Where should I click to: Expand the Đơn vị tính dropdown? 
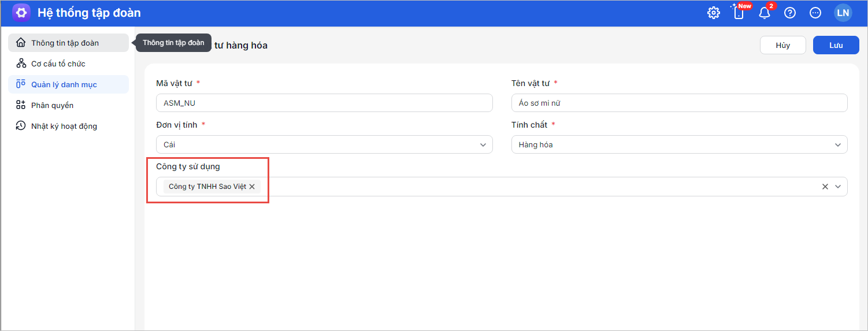coord(483,145)
